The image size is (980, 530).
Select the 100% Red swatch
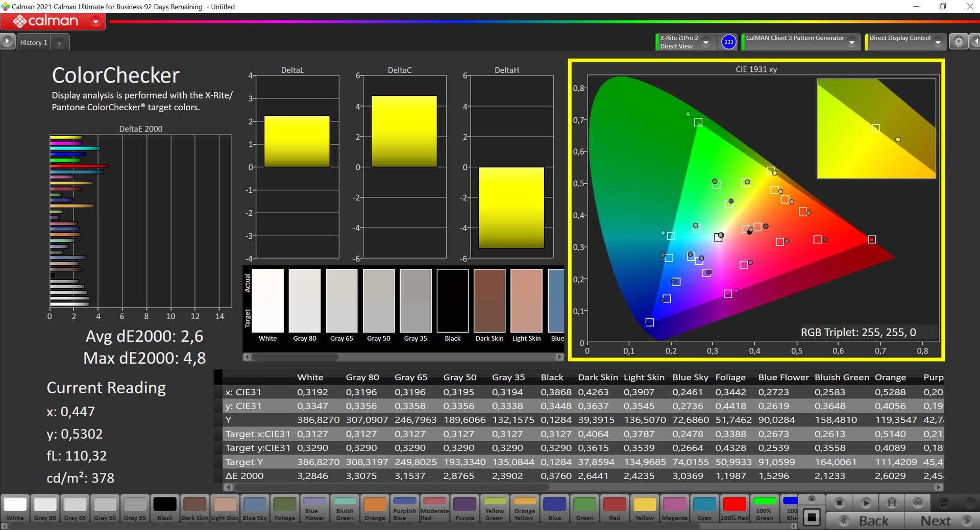pyautogui.click(x=734, y=508)
